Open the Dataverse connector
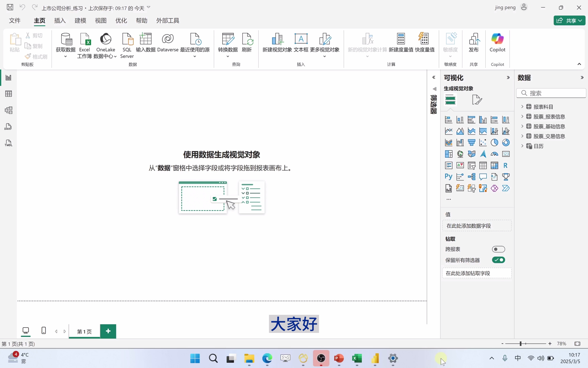The image size is (588, 368). (x=168, y=43)
